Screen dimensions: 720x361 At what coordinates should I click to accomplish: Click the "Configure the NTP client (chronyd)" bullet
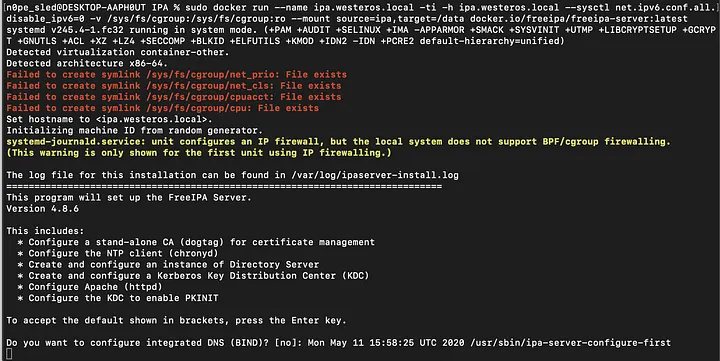118,253
